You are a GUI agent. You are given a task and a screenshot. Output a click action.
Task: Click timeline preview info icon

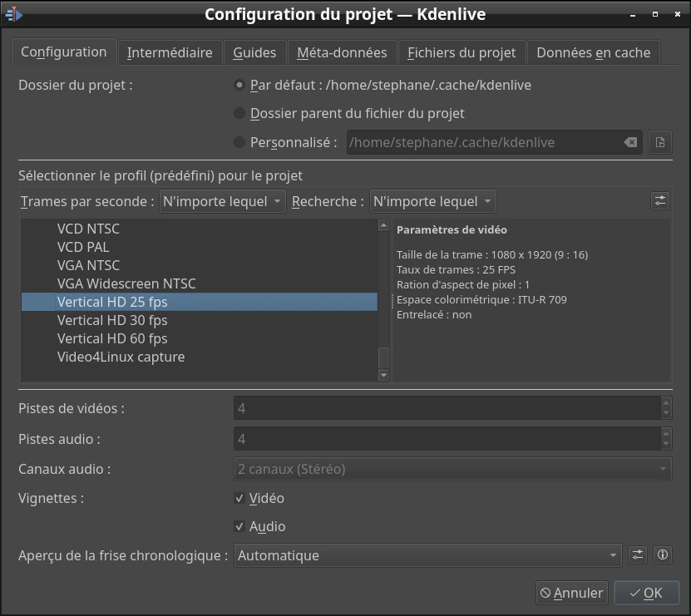pos(662,555)
